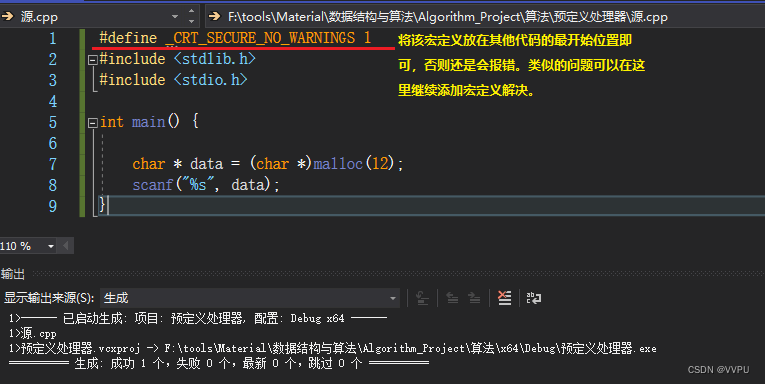Viewport: 765px width, 384px height.
Task: Click line number 6 in the gutter
Action: 53,143
